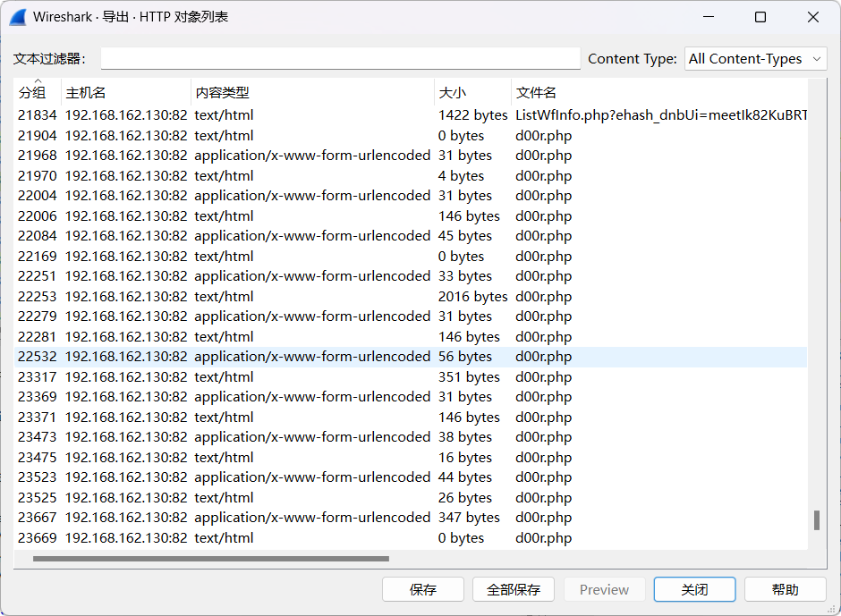Select packet 23317 with 351 bytes
Viewport: 841px width, 616px height.
click(x=411, y=377)
